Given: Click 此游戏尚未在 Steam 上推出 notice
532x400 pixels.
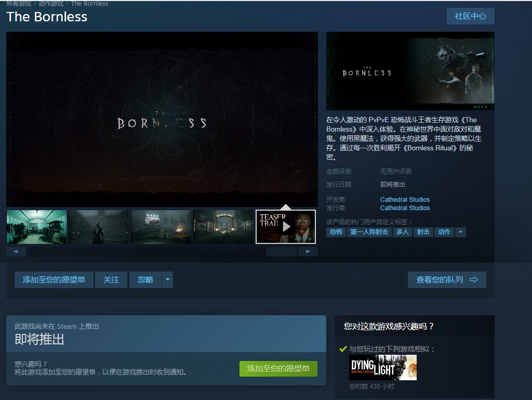Looking at the screenshot, I should tap(57, 326).
